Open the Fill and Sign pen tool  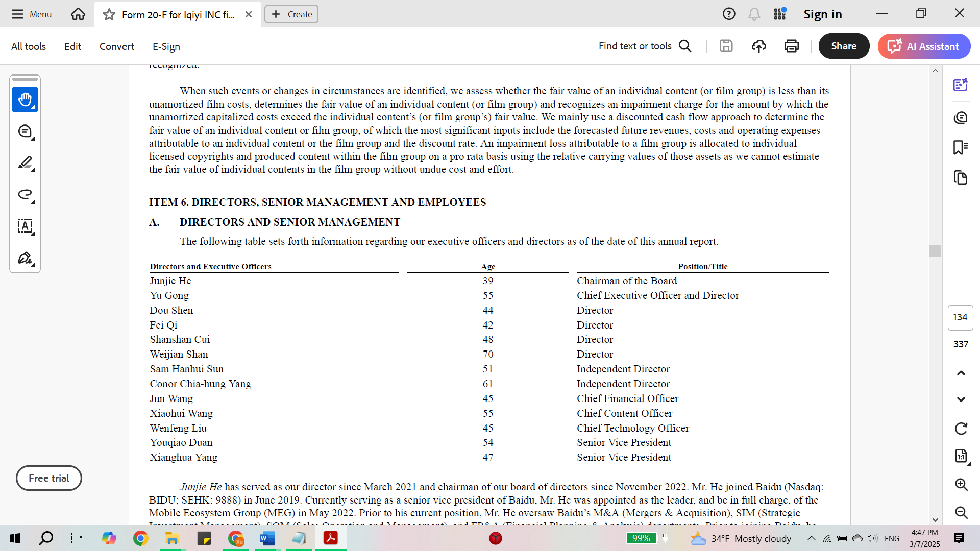click(x=25, y=258)
